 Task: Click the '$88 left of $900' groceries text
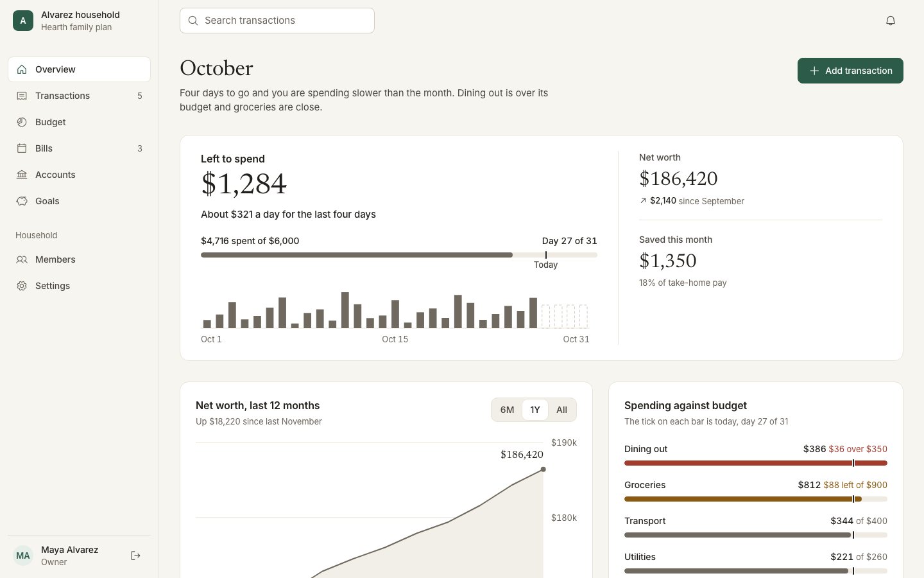pyautogui.click(x=855, y=485)
